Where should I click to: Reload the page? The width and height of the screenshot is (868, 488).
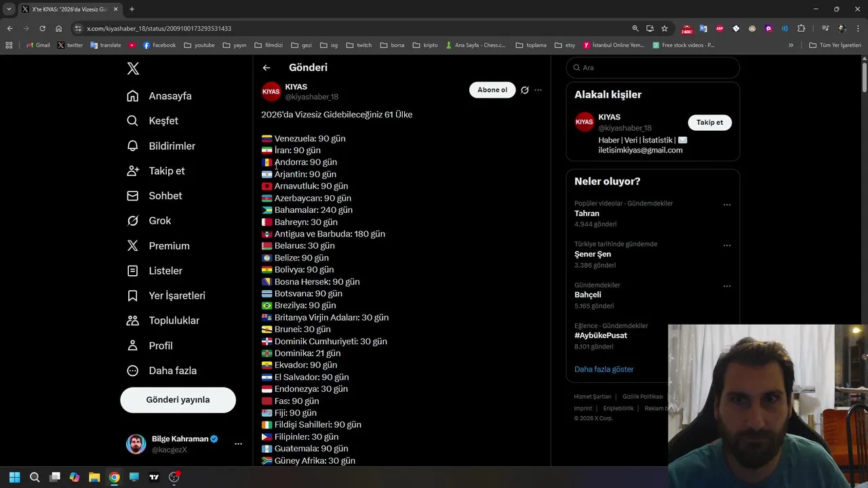[42, 28]
